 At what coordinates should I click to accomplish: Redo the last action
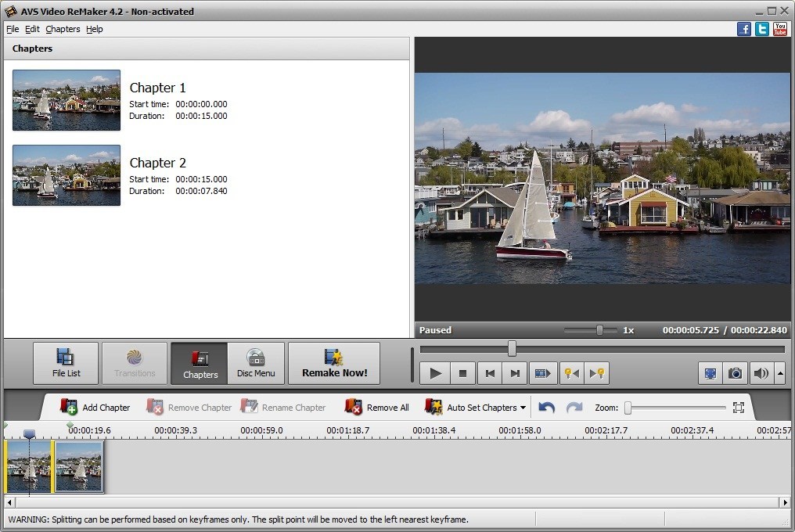pyautogui.click(x=574, y=408)
